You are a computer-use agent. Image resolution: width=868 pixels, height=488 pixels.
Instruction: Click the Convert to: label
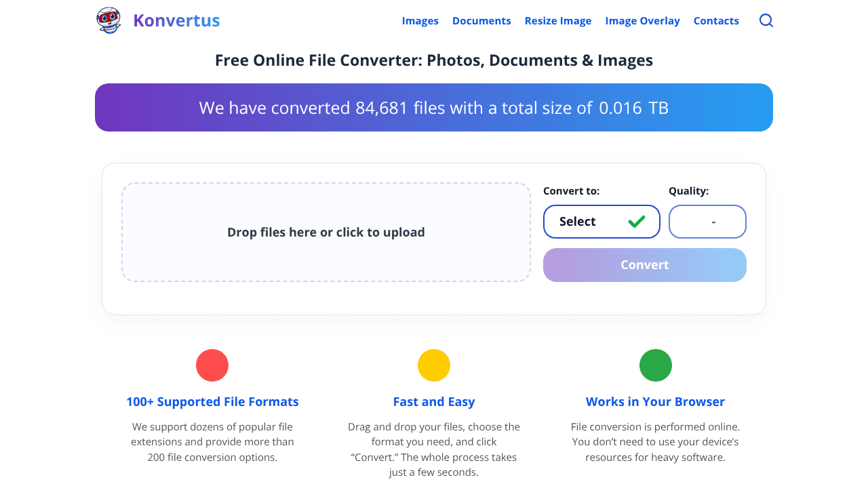click(x=572, y=191)
